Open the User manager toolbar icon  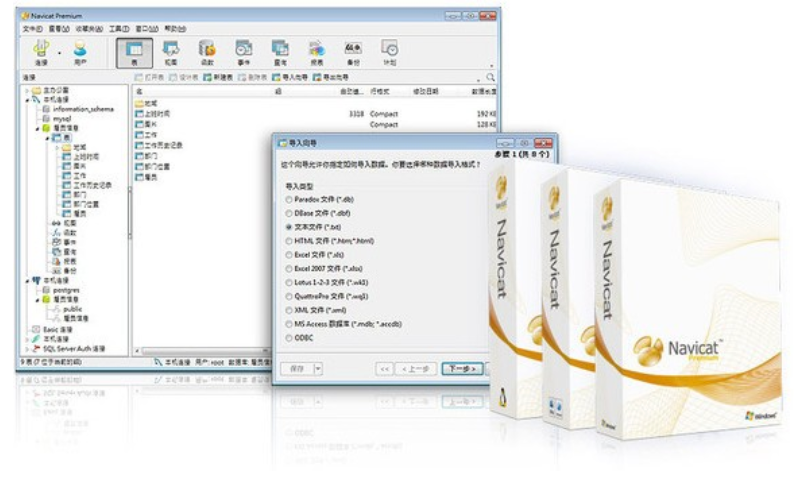click(x=80, y=52)
